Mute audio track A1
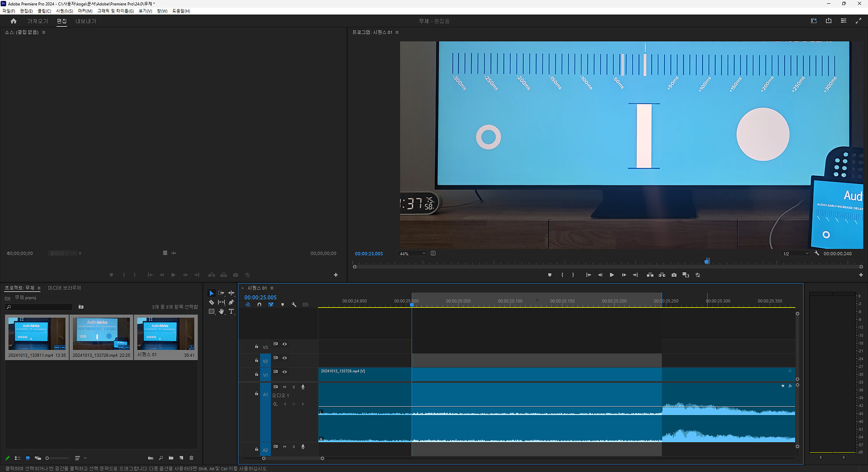Image resolution: width=868 pixels, height=472 pixels. coord(284,387)
